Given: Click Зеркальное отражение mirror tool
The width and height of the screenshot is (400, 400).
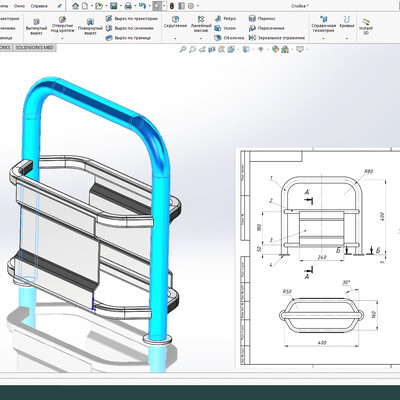Looking at the screenshot, I should click(x=277, y=38).
